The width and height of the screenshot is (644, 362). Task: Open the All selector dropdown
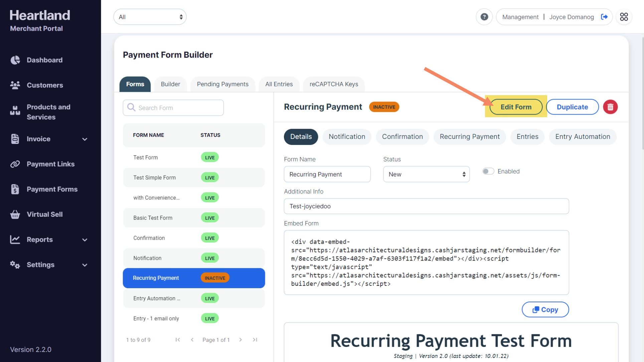[150, 17]
